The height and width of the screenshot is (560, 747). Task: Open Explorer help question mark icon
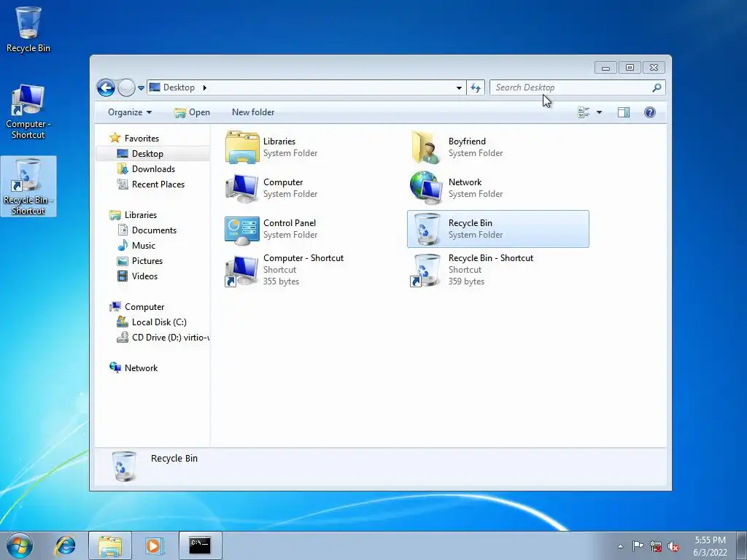coord(650,112)
